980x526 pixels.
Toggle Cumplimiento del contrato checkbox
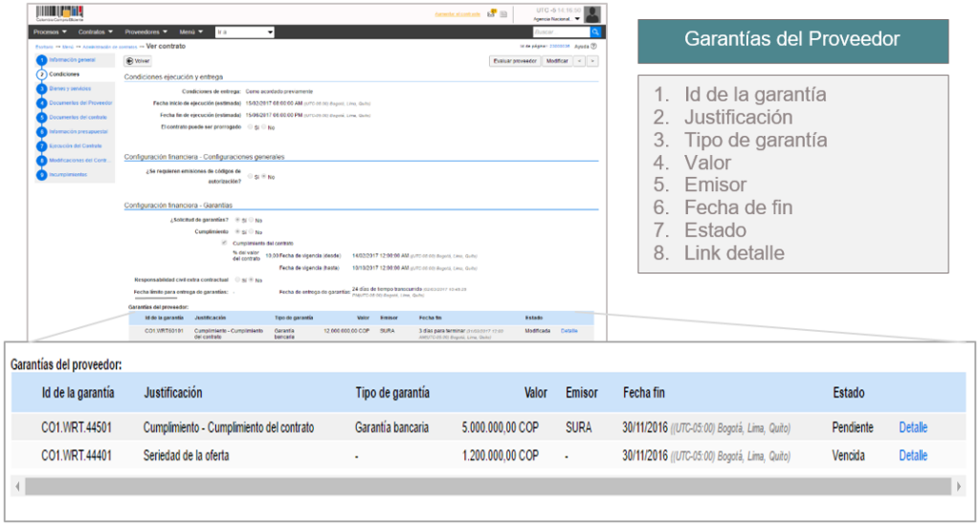coord(224,243)
